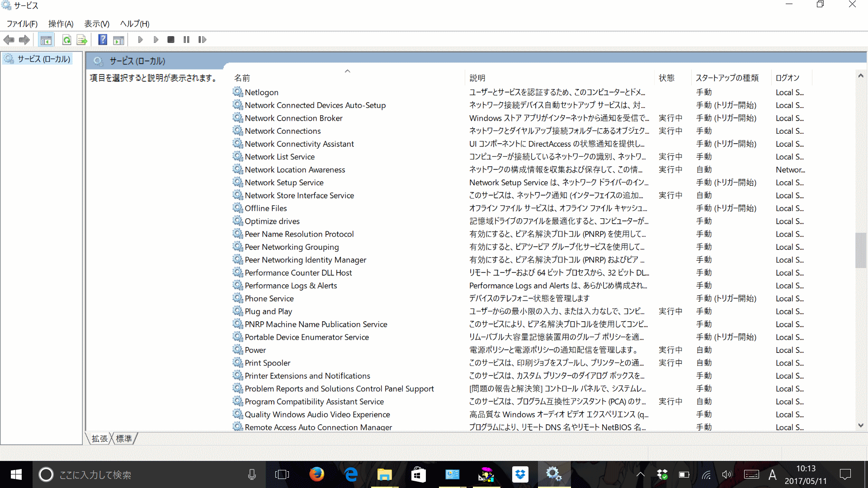Switch to 標準 tab view
The width and height of the screenshot is (868, 488).
point(125,439)
